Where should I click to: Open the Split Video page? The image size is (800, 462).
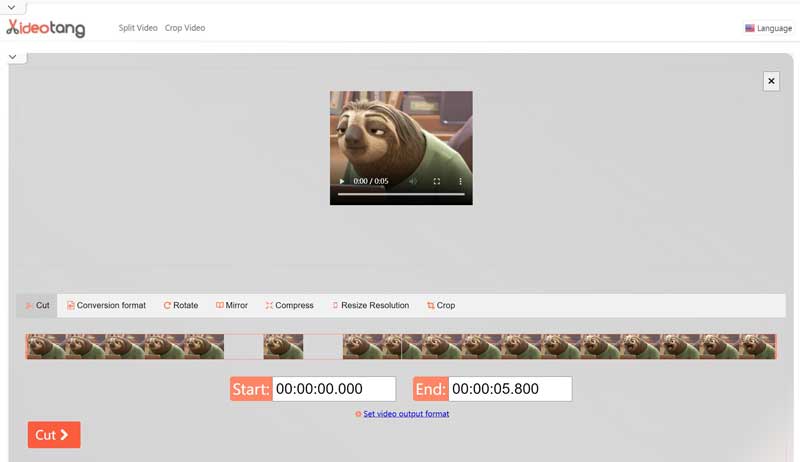[138, 28]
